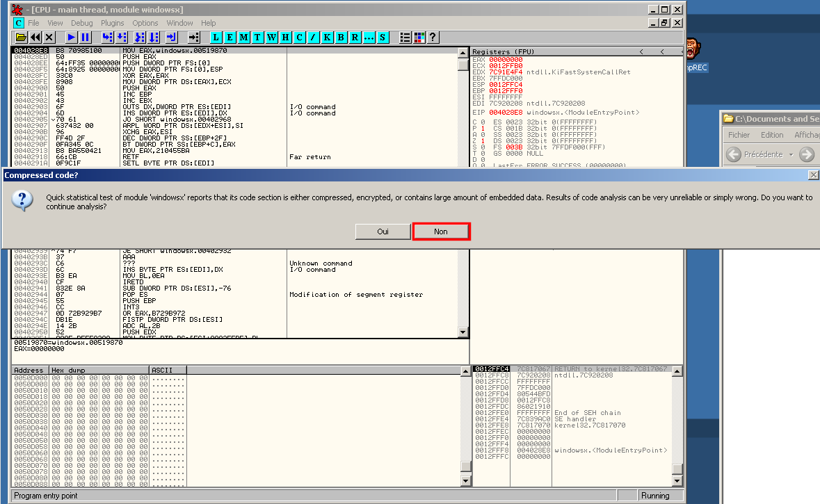This screenshot has width=820, height=504.
Task: Open the Log window with L button
Action: pos(216,37)
